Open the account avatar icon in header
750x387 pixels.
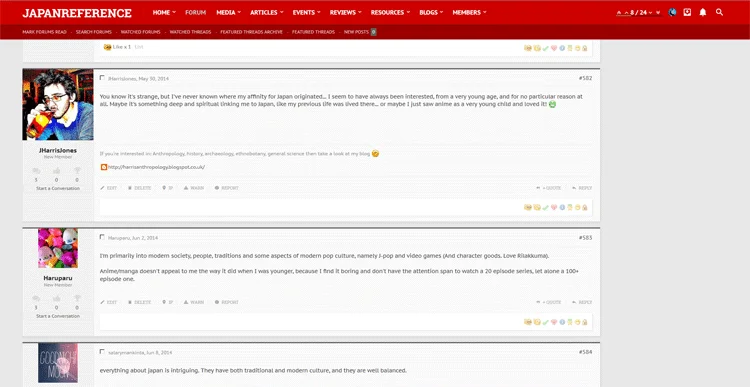click(x=673, y=12)
